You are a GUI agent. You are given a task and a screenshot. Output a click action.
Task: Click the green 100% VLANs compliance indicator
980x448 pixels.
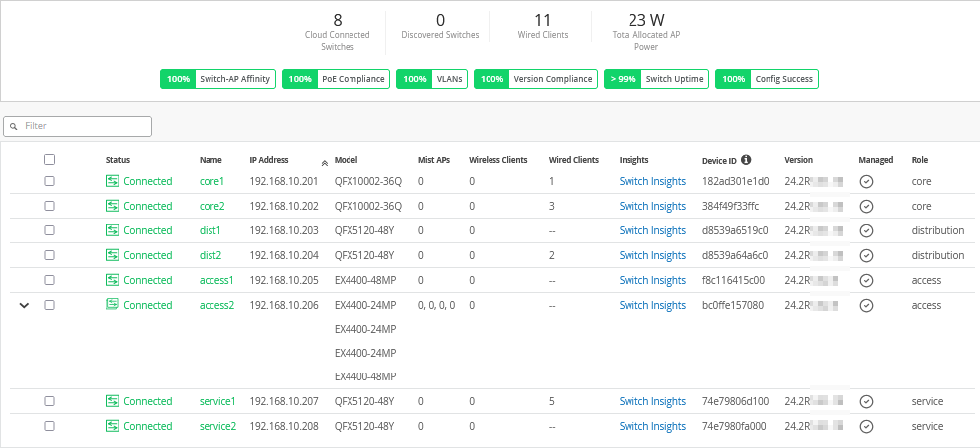pyautogui.click(x=412, y=79)
